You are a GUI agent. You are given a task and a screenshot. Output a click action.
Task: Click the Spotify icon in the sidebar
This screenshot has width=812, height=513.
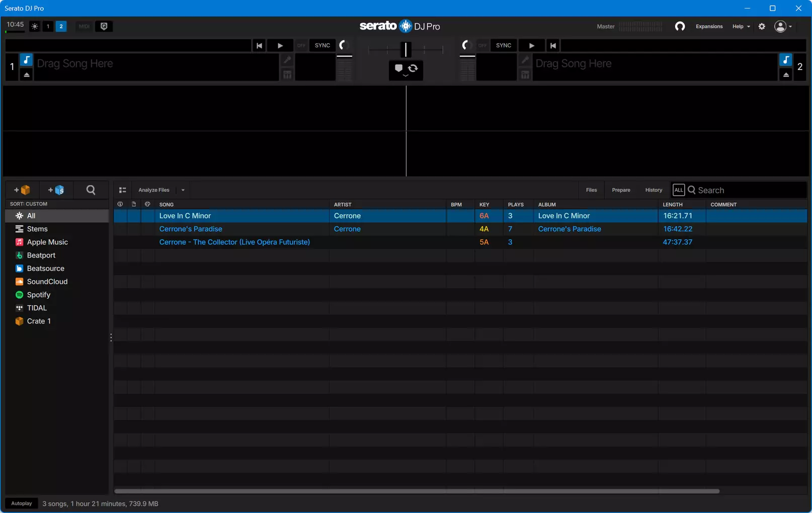[19, 295]
